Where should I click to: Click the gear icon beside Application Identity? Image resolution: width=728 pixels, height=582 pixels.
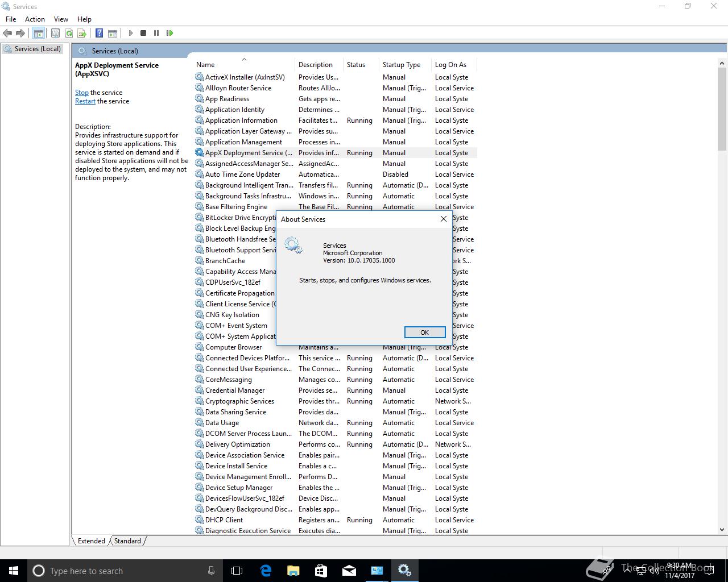(x=199, y=109)
